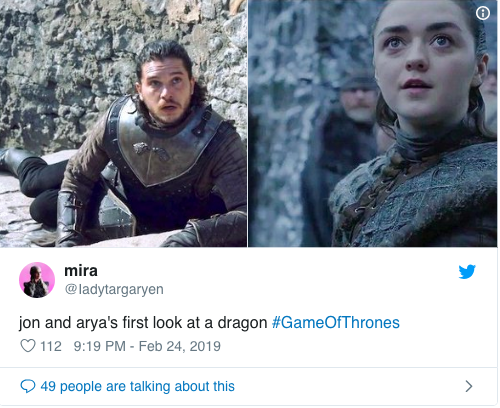The image size is (500, 408).
Task: Click "49 people are talking about this"
Action: pyautogui.click(x=138, y=386)
